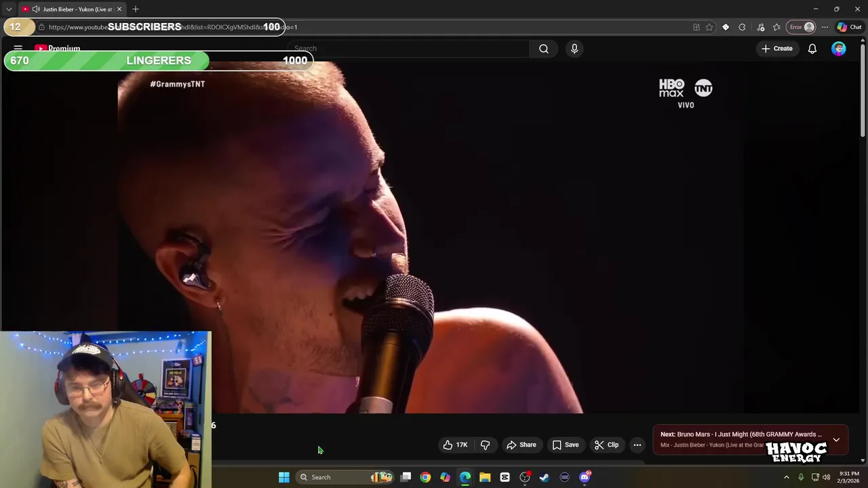Open next video Bruno Mars I Just Might
Viewport: 868px width, 488px height.
tap(741, 434)
